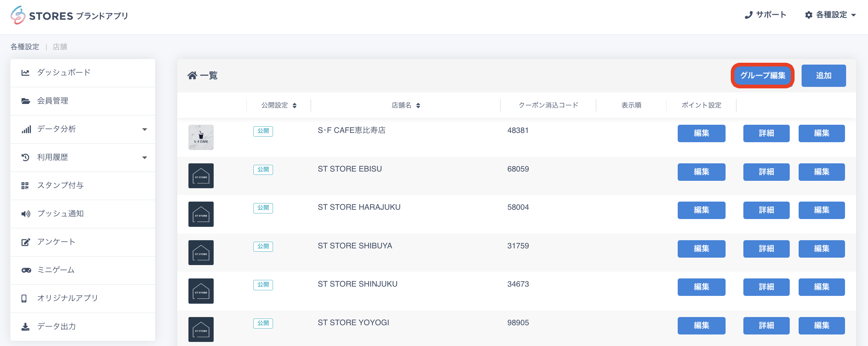Click the 追加 button to add store
Viewport: 868px width, 346px height.
coord(823,76)
